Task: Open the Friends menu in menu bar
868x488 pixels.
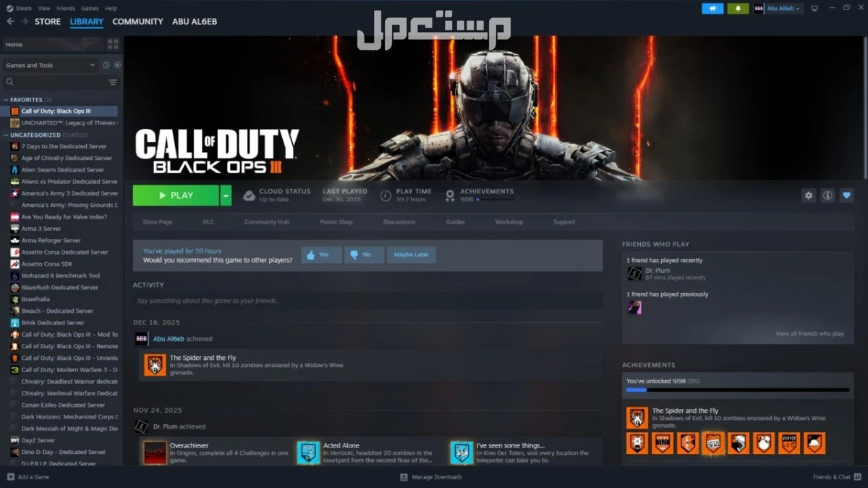Action: (x=66, y=9)
